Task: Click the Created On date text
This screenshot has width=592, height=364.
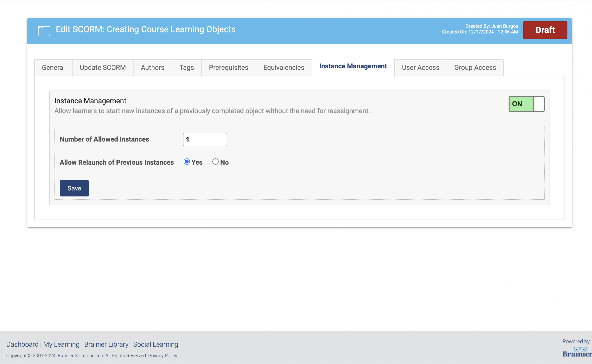Action: pyautogui.click(x=480, y=32)
